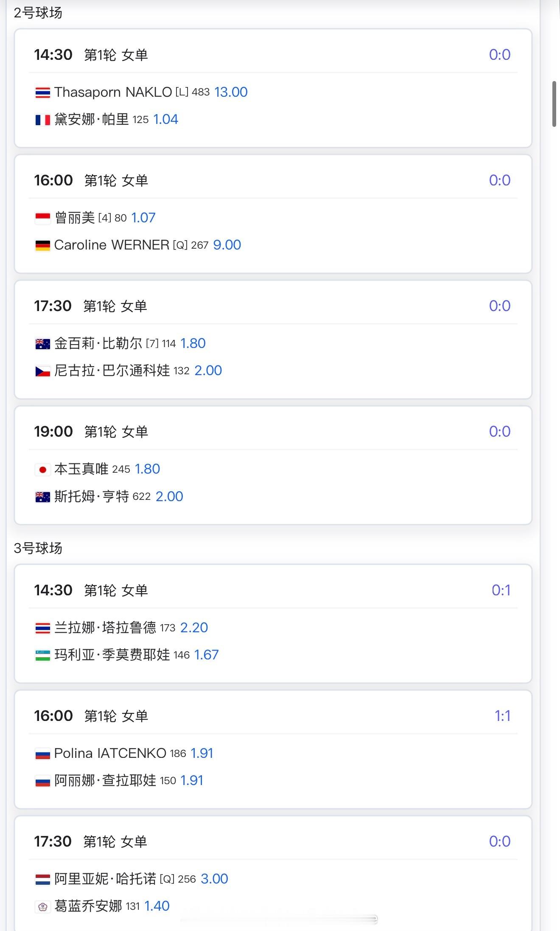This screenshot has height=931, width=560.
Task: Click Germany flag beside Caroline WERNER
Action: [x=42, y=245]
